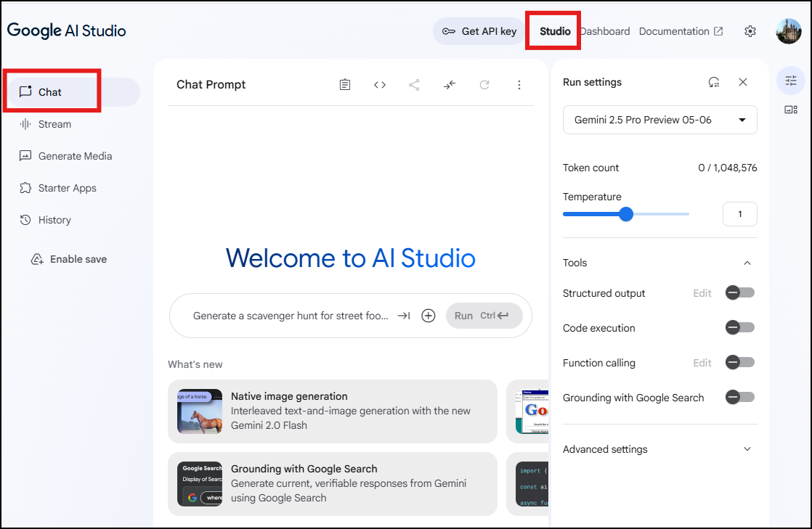
Task: Toggle Code execution switch
Action: click(x=739, y=328)
